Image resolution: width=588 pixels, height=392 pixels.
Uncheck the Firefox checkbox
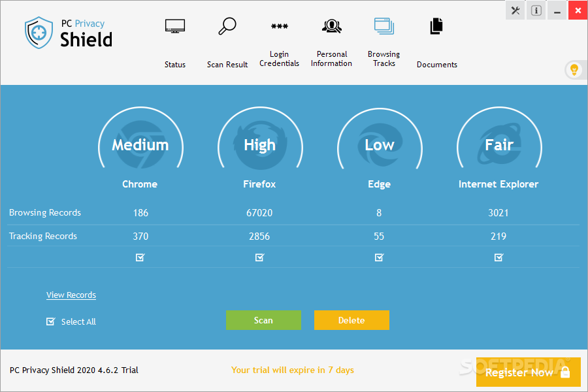pos(259,257)
